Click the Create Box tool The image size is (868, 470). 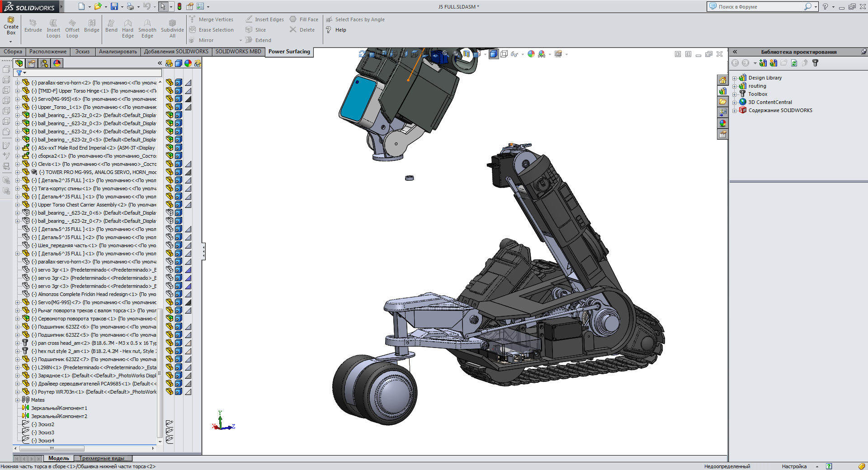(x=11, y=26)
